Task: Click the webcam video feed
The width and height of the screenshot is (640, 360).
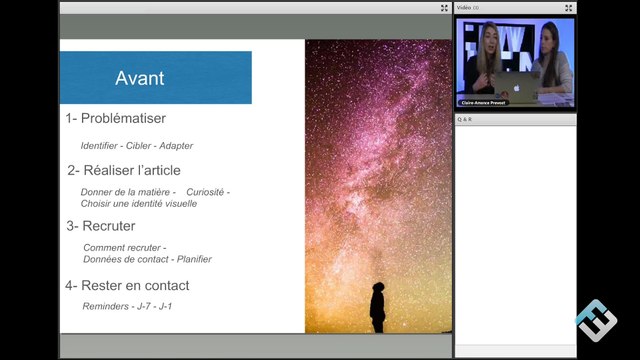Action: coord(515,63)
